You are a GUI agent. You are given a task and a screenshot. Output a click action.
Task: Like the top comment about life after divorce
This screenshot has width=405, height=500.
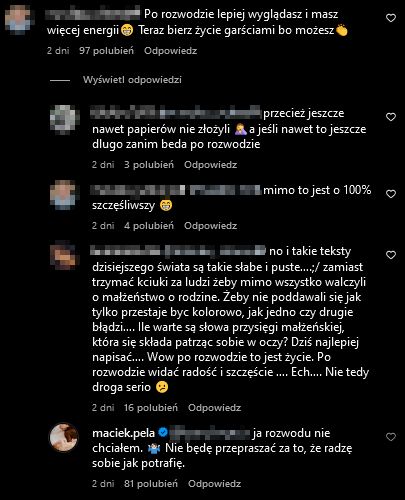click(x=391, y=18)
